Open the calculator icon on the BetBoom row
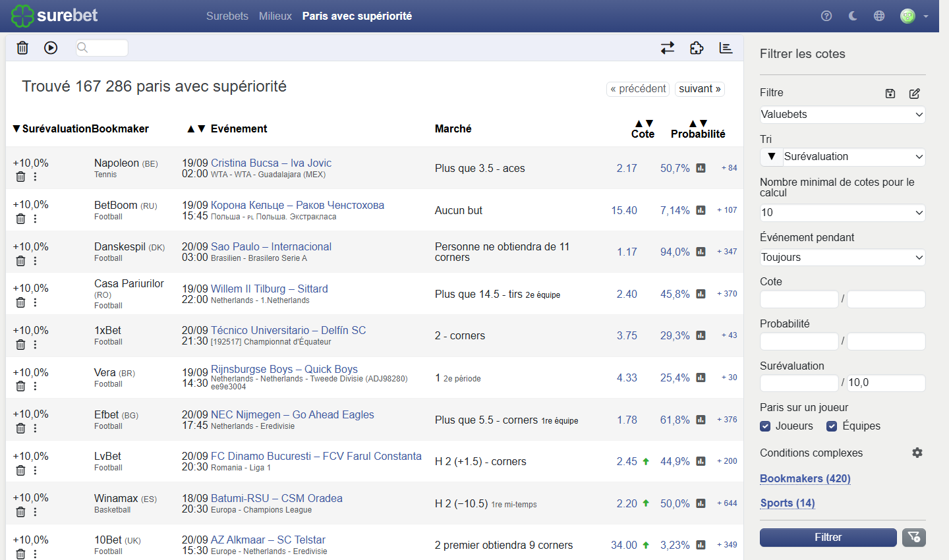 tap(701, 210)
